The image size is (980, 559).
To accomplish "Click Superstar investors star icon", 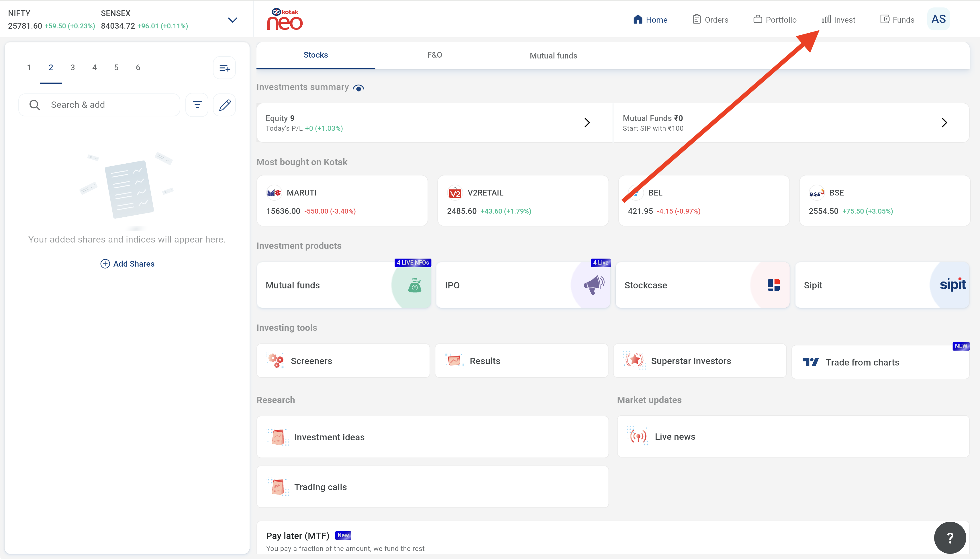I will pyautogui.click(x=634, y=360).
